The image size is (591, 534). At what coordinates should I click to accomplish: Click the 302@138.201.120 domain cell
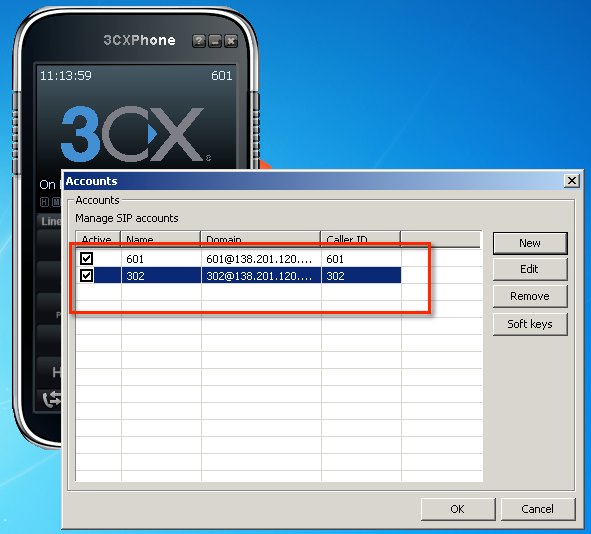click(x=261, y=276)
